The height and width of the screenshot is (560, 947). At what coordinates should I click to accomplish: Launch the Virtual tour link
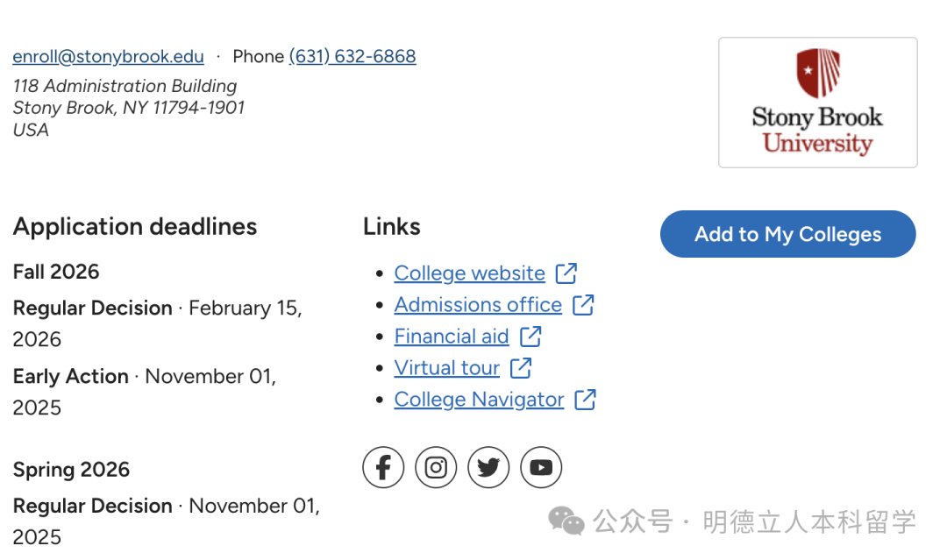click(x=447, y=368)
